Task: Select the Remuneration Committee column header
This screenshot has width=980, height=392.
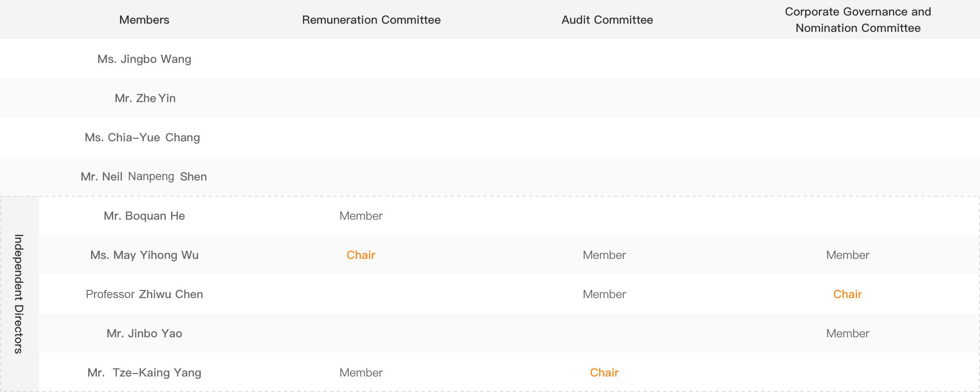Action: [371, 20]
